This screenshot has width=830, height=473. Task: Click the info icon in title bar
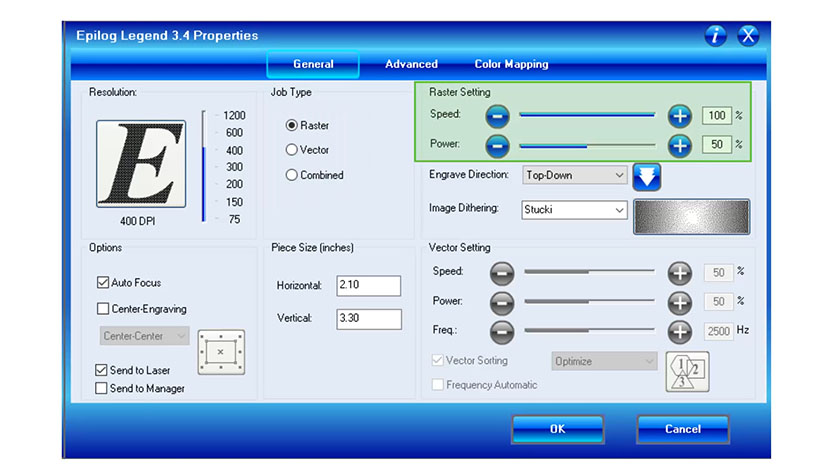point(716,36)
